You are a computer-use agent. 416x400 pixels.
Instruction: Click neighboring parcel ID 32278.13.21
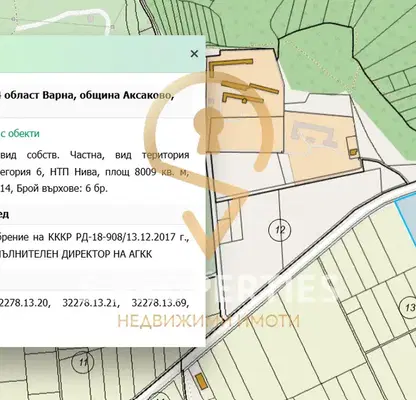(91, 303)
